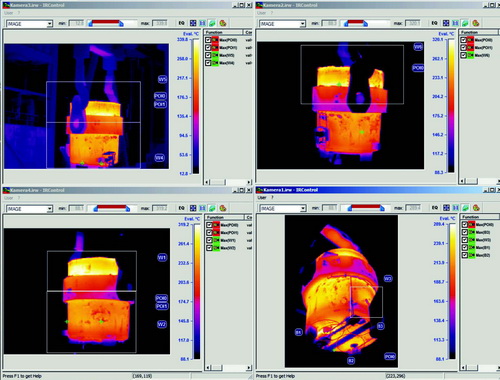The image size is (500, 380).
Task: Click the Function column header in Kamera3 list
Action: coord(224,32)
